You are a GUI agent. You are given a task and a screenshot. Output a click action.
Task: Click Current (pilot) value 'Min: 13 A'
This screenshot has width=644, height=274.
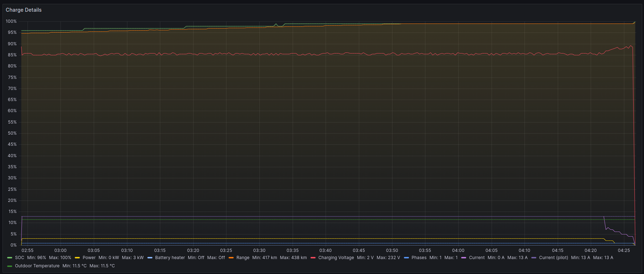pos(581,257)
